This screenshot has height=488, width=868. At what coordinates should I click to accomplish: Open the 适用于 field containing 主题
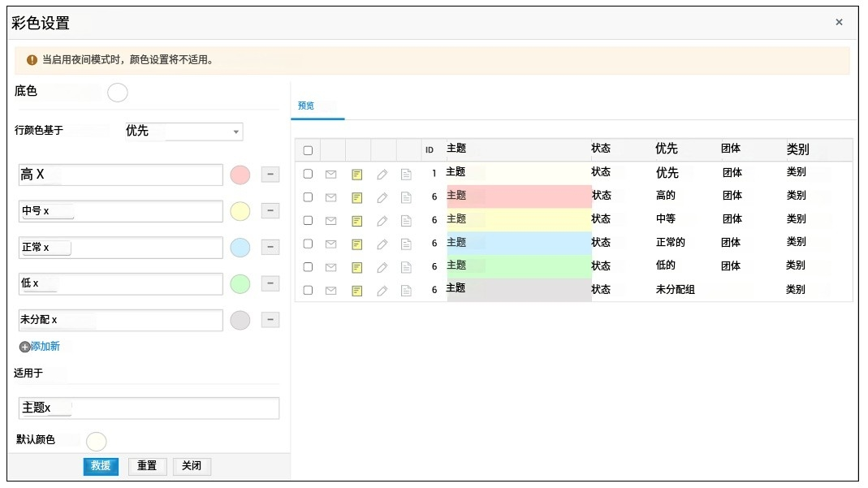click(149, 408)
